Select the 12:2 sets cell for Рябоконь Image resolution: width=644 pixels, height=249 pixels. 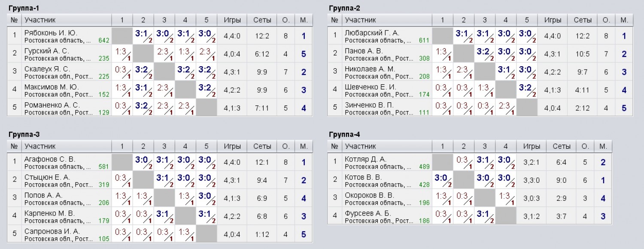point(262,36)
